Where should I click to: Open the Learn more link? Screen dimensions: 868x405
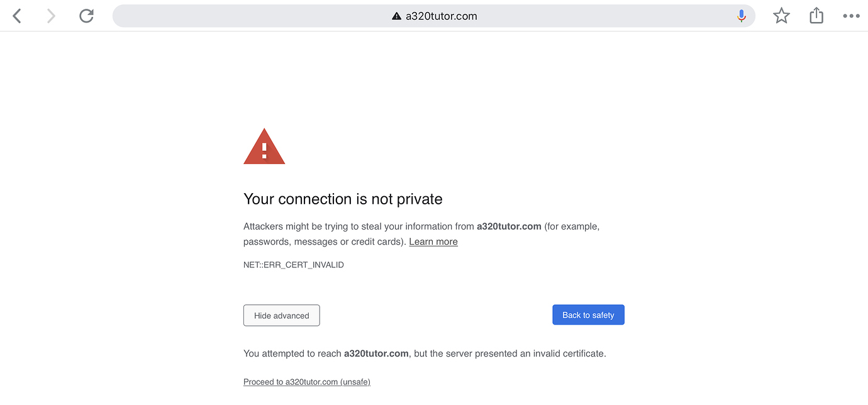433,241
